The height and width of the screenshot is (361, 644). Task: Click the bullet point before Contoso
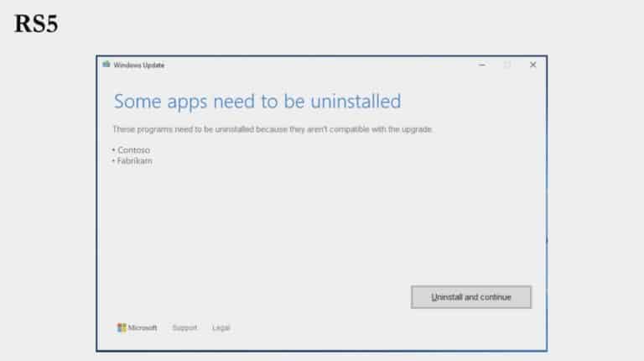(x=114, y=149)
